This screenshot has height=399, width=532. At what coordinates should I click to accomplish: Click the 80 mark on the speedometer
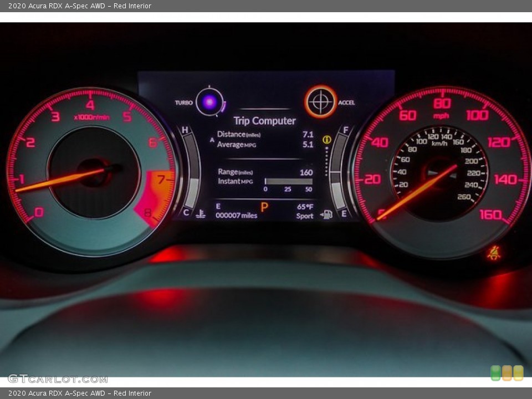click(442, 103)
